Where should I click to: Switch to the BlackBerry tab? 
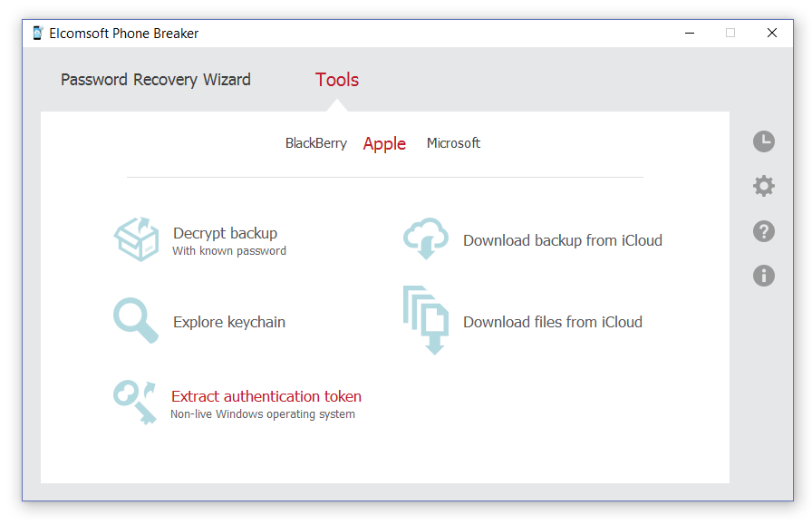click(x=315, y=143)
